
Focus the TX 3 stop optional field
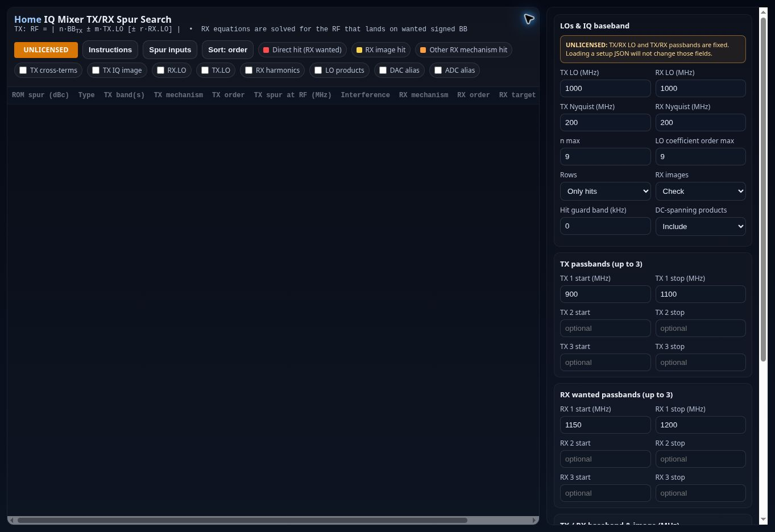pos(701,363)
